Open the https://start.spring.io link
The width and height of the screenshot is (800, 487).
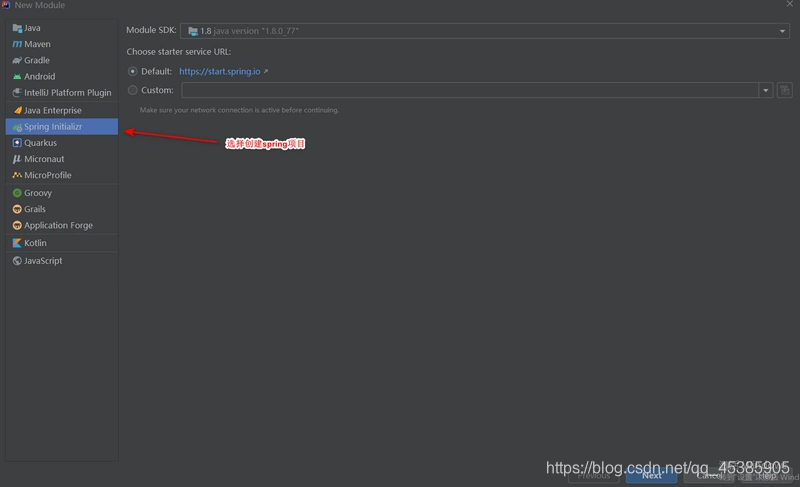[x=219, y=71]
